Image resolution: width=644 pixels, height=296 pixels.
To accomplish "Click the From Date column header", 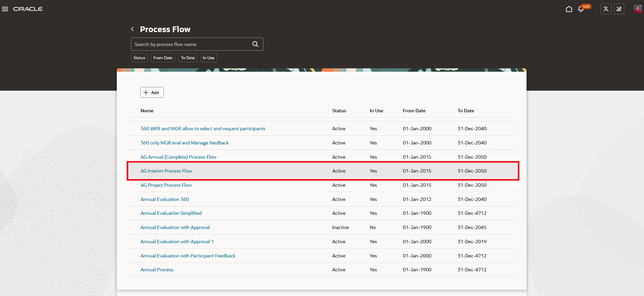I will 414,111.
